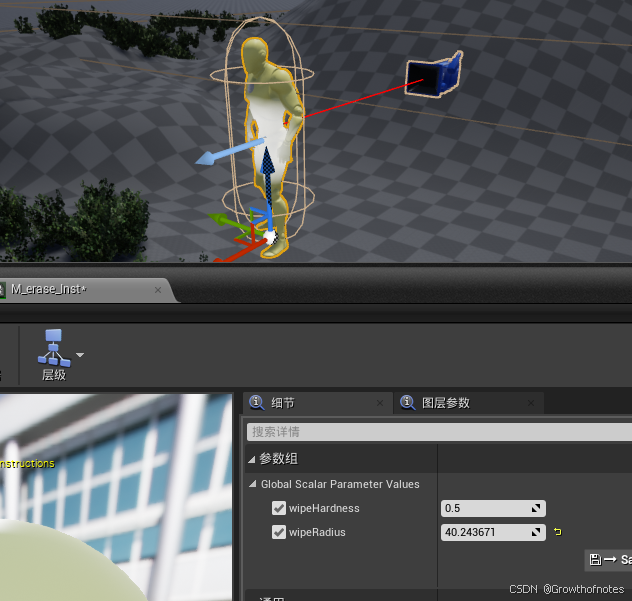Open the dropdown arrow beside 层级
Image resolution: width=632 pixels, height=601 pixels.
pos(80,355)
